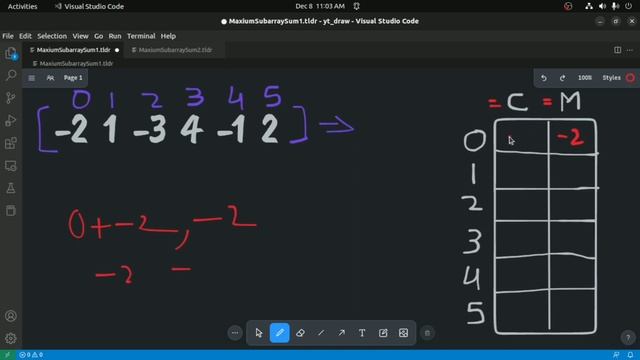Screen dimensions: 640x360
Task: Open the Remote Explorer view
Action: (x=11, y=166)
